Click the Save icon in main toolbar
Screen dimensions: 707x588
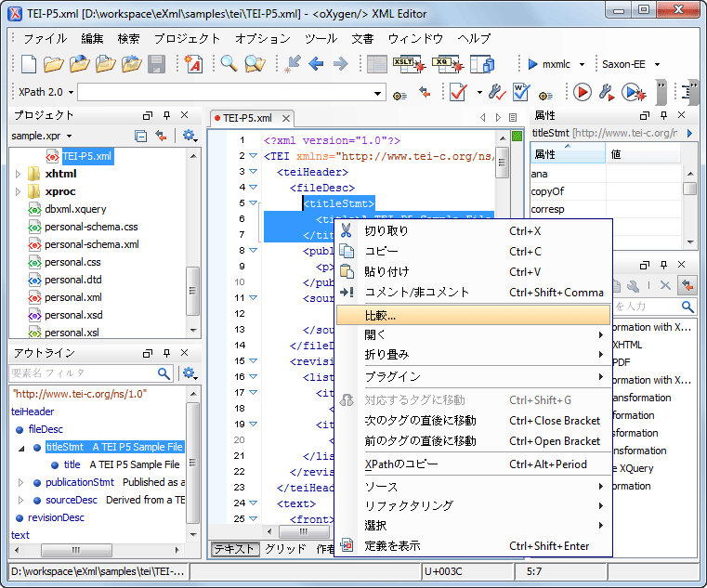coord(157,64)
